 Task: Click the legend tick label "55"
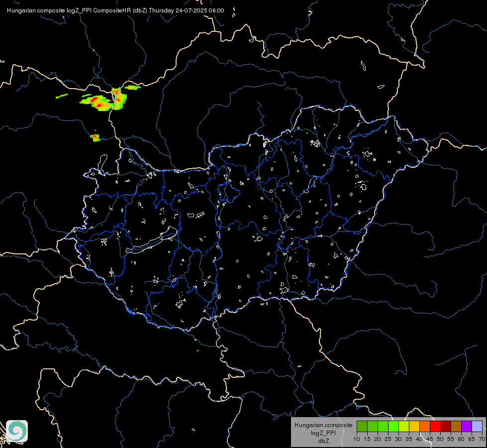[451, 439]
